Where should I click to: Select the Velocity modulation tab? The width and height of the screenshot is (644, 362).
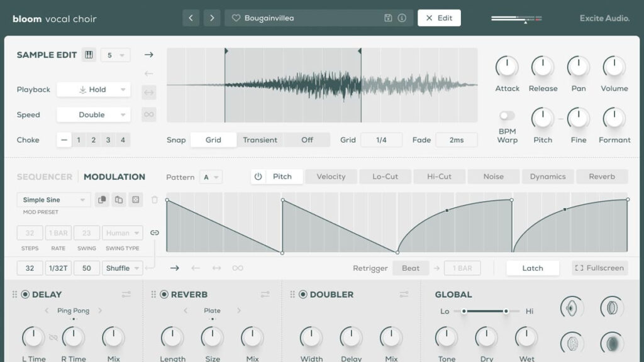(331, 177)
